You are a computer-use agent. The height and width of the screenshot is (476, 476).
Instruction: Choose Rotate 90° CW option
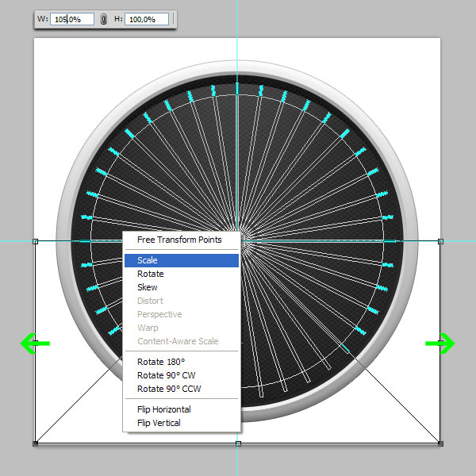coord(182,375)
